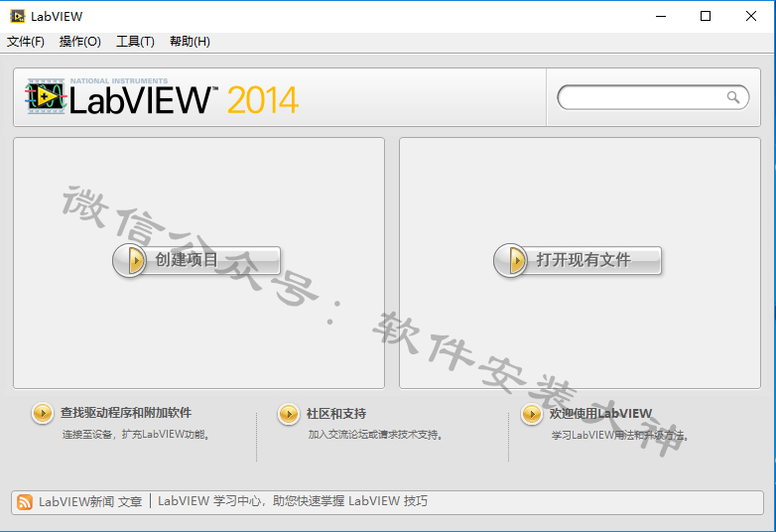Click the 加入交流论坛或请求技术支持 description
The width and height of the screenshot is (776, 532).
click(x=376, y=435)
